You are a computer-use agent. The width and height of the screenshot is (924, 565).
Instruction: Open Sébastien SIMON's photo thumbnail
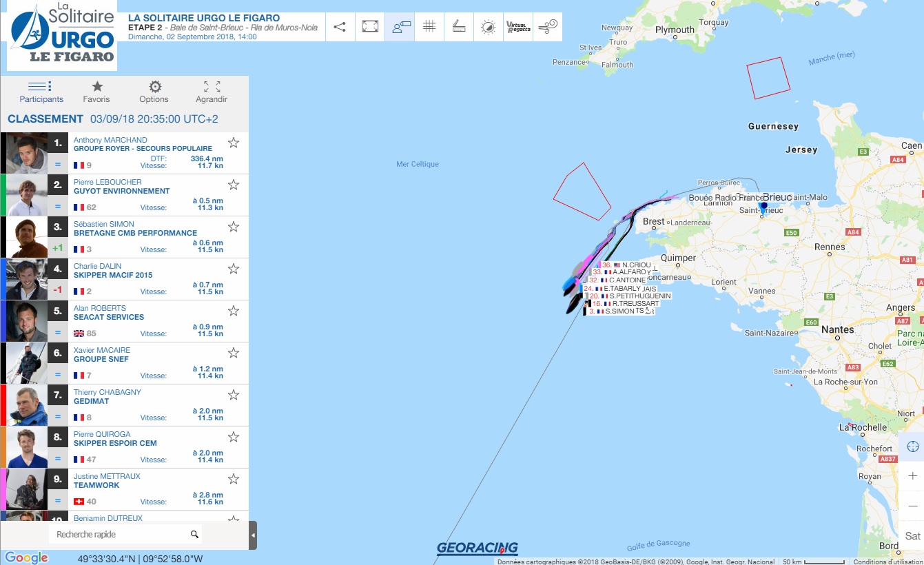[x=27, y=237]
